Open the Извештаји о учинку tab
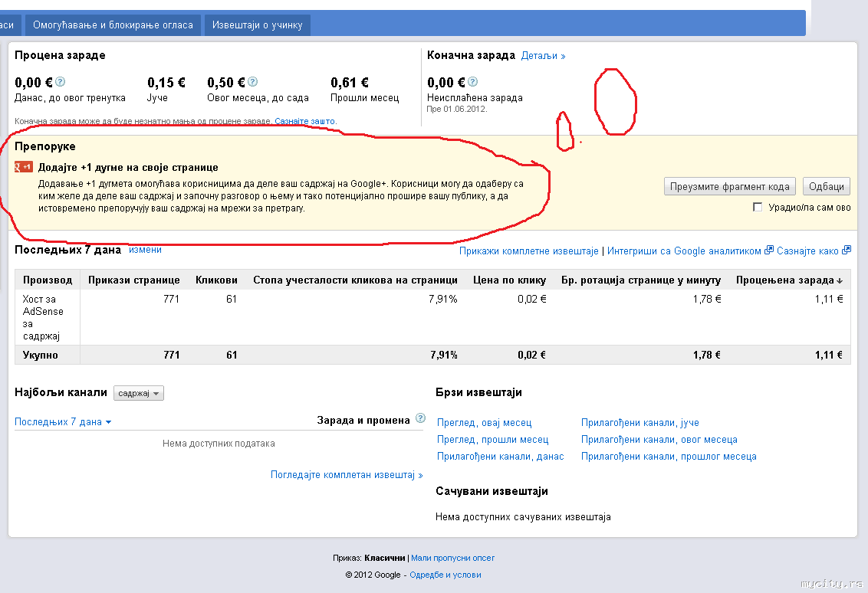The height and width of the screenshot is (593, 868). [x=258, y=25]
